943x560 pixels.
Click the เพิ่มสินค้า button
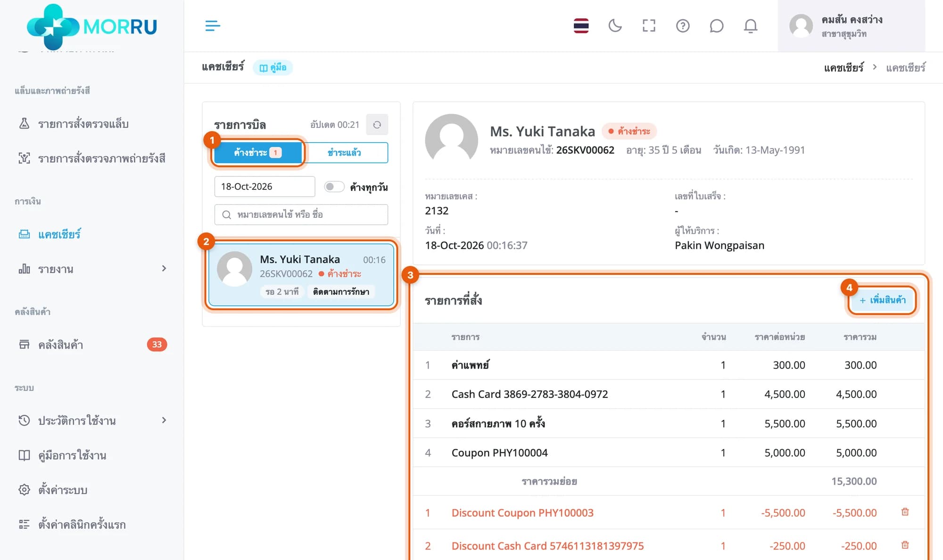pyautogui.click(x=882, y=300)
